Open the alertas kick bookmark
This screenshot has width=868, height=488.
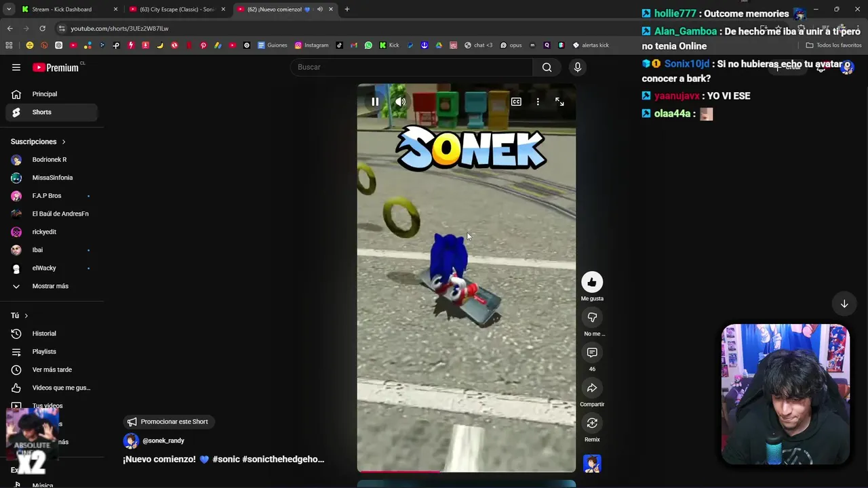pyautogui.click(x=591, y=45)
